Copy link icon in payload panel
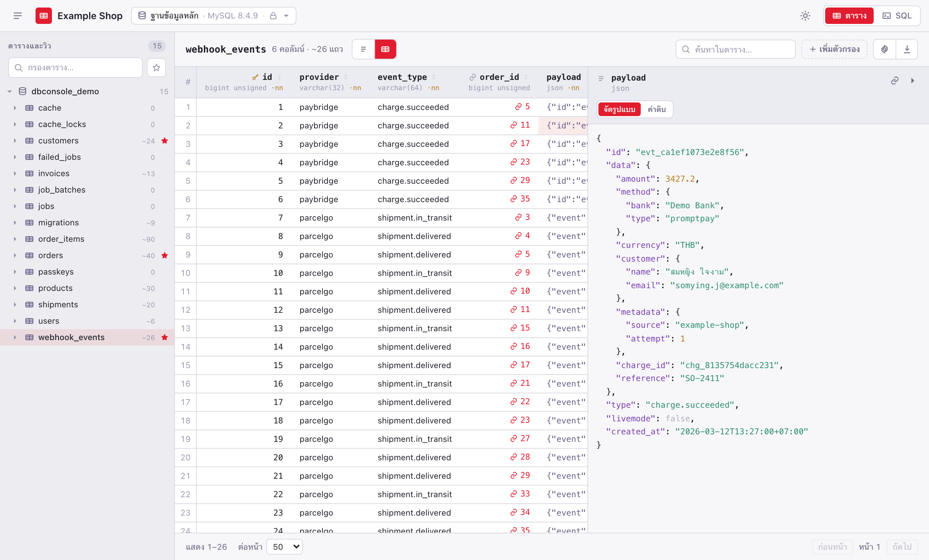929x560 pixels. click(895, 81)
